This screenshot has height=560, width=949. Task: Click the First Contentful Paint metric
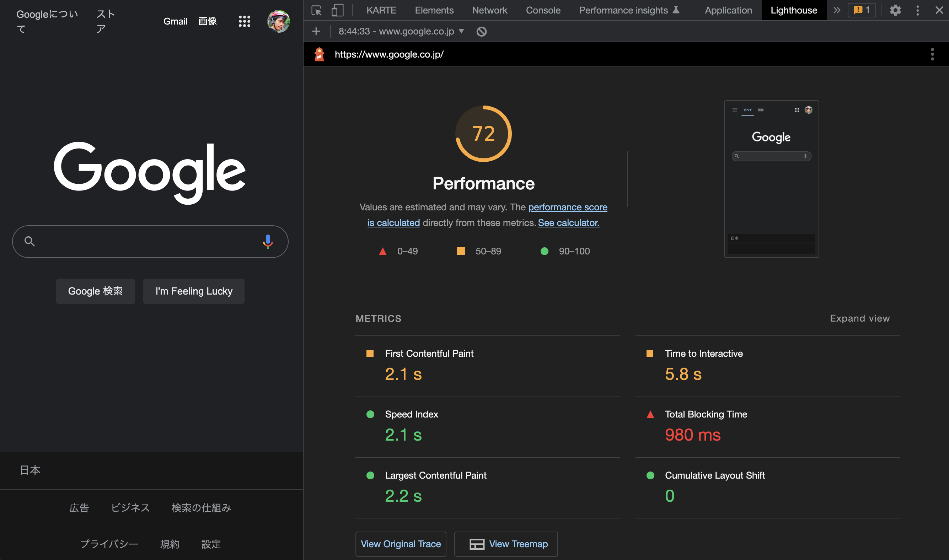(x=487, y=366)
